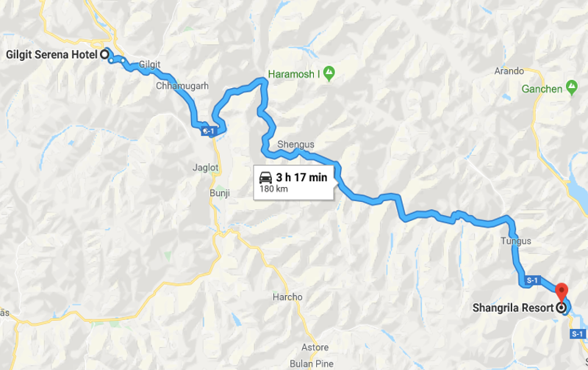The height and width of the screenshot is (370, 588).
Task: Click the Shangrila Resort label
Action: tap(513, 308)
